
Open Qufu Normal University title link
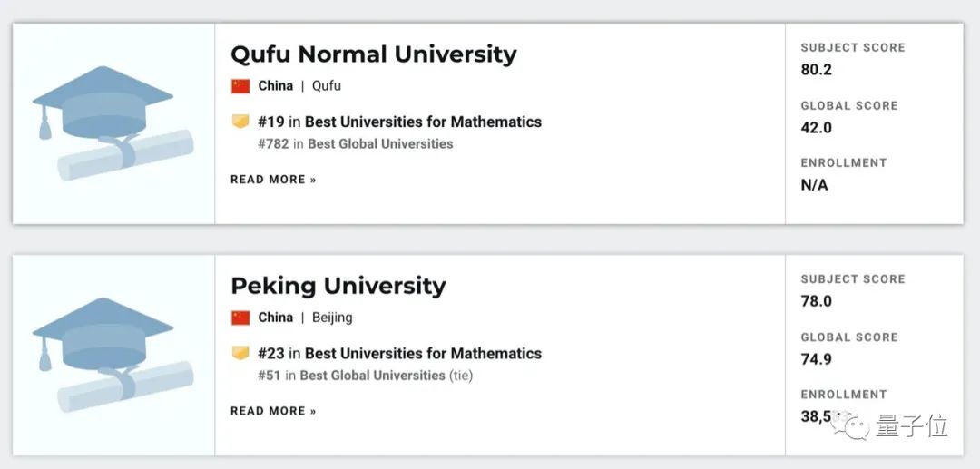373,54
